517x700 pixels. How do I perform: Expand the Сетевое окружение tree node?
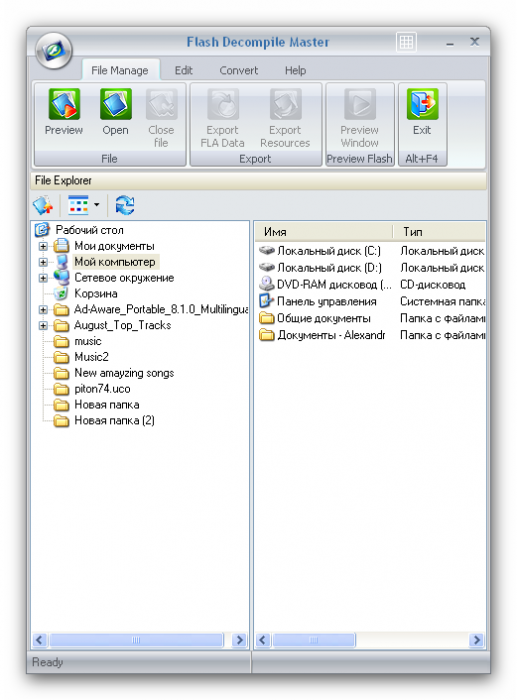(x=43, y=278)
